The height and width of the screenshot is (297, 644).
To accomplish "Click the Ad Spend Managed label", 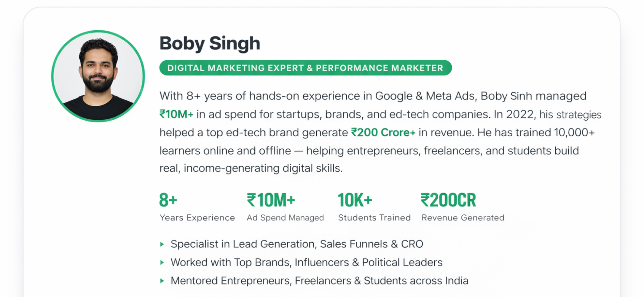I will click(285, 218).
